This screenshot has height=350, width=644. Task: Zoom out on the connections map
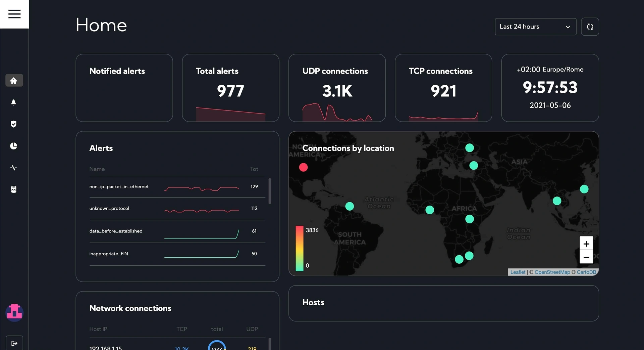coord(586,257)
